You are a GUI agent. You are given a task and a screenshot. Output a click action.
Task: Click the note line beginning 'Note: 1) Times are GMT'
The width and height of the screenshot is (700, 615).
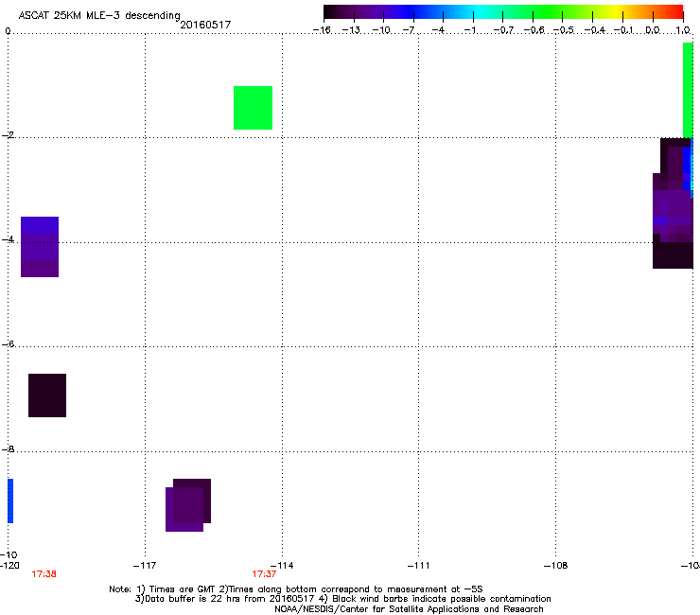[295, 589]
